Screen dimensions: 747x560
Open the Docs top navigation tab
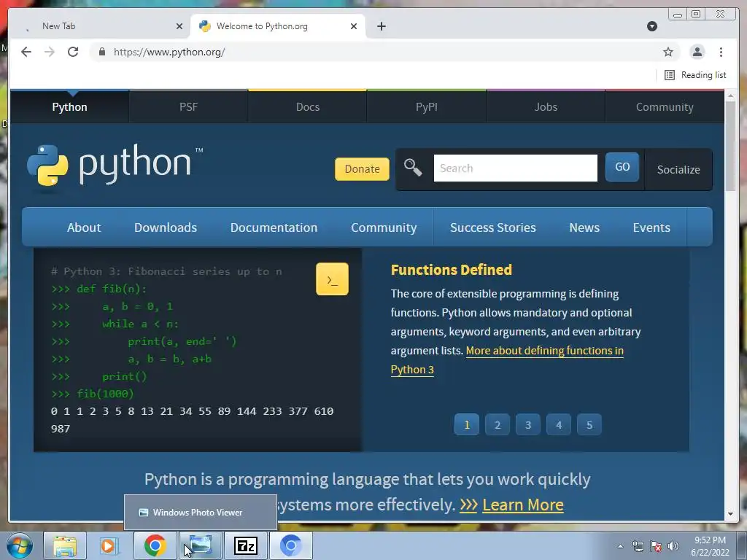[x=308, y=106]
